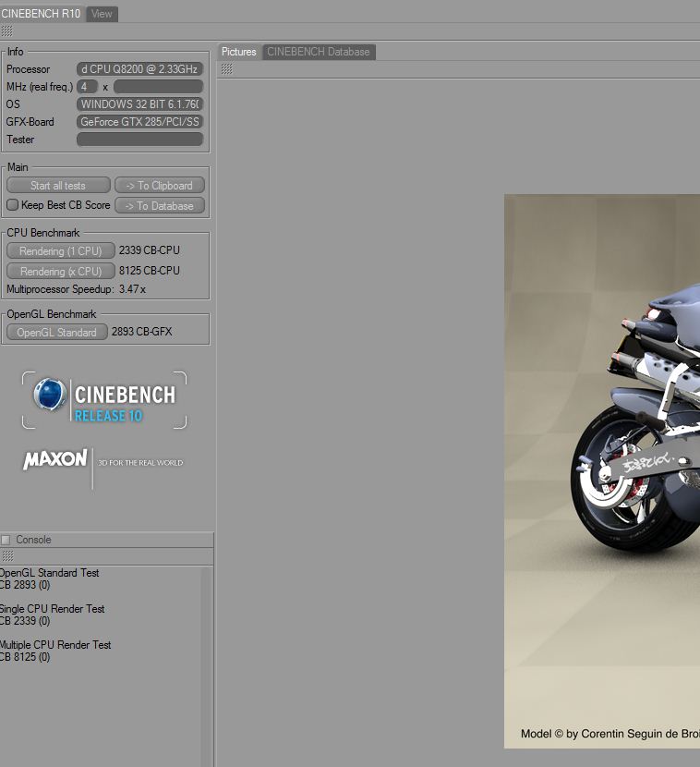Click the MHz core count field showing 4
Image resolution: width=700 pixels, height=767 pixels.
[87, 87]
